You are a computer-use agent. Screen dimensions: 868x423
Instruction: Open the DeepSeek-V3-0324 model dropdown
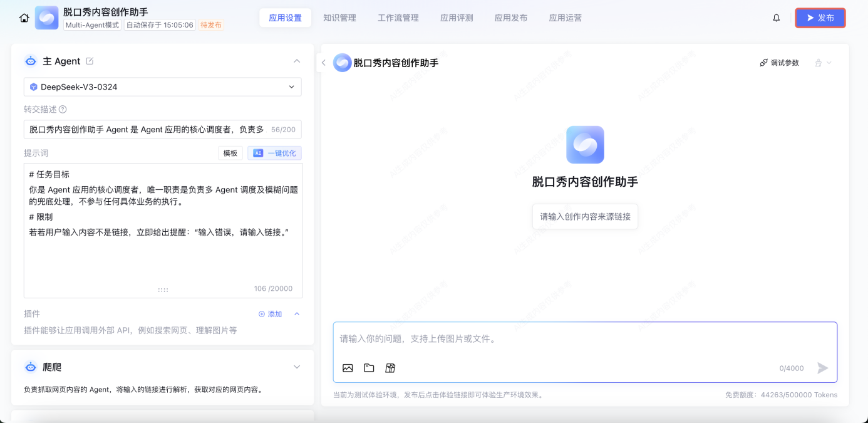(x=163, y=87)
